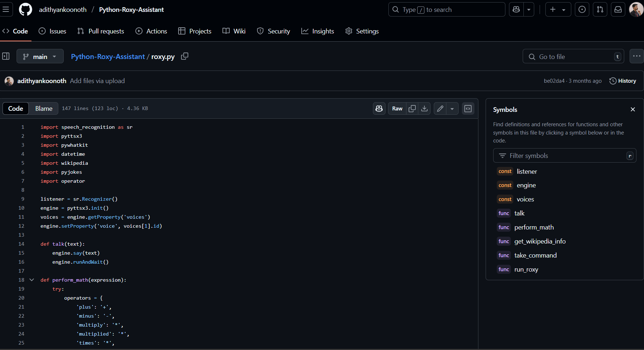Click the Raw button
644x350 pixels.
(397, 109)
